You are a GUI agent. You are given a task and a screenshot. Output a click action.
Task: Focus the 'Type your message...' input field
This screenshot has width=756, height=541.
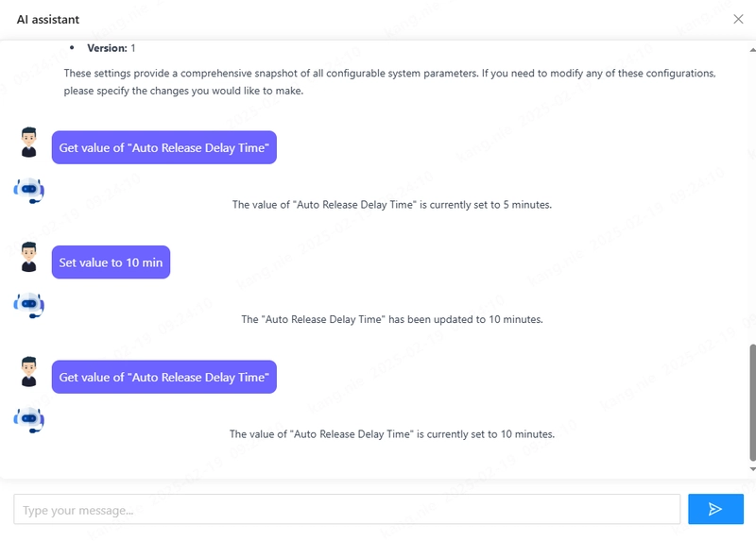(x=347, y=509)
